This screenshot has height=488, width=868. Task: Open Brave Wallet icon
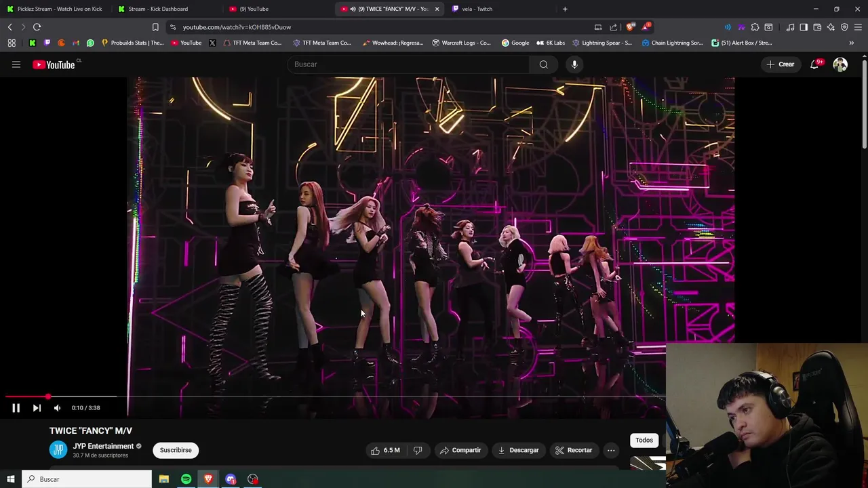tap(817, 27)
